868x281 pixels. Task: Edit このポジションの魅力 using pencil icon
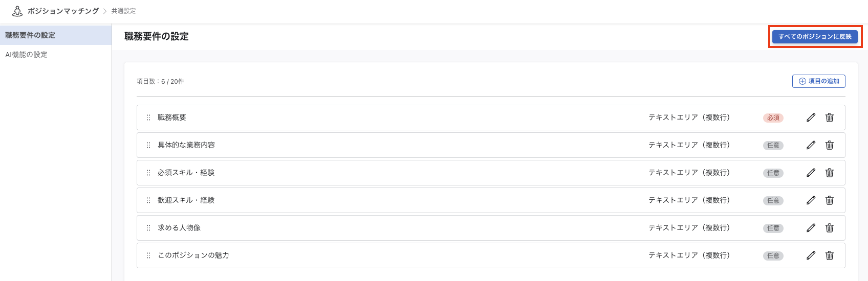[811, 255]
